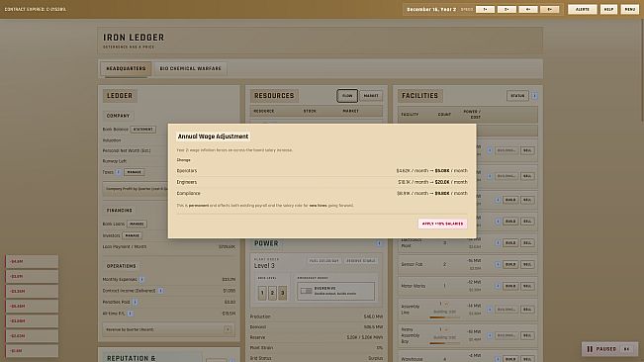Toggle the Overdrive emergency mode switch

tap(306, 291)
